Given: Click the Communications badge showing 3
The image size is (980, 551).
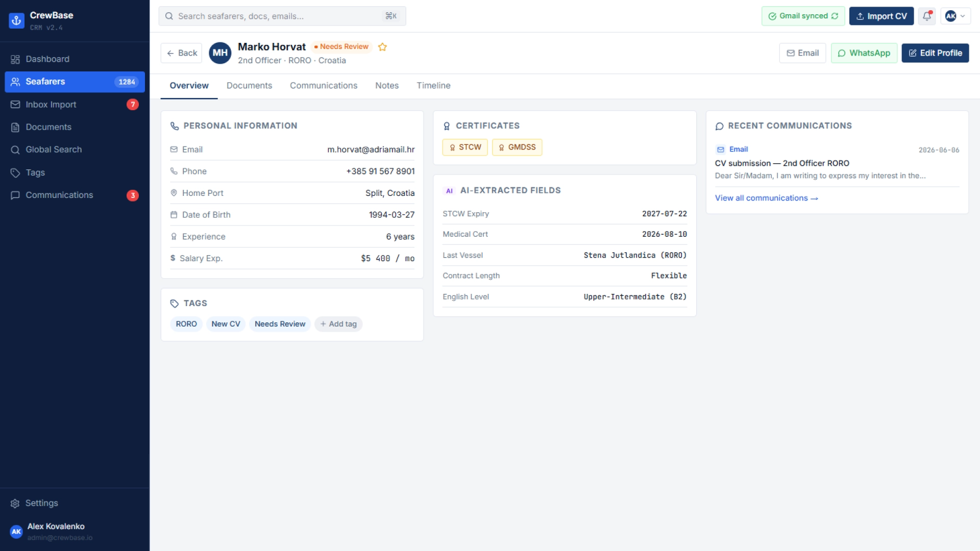Looking at the screenshot, I should tap(133, 195).
